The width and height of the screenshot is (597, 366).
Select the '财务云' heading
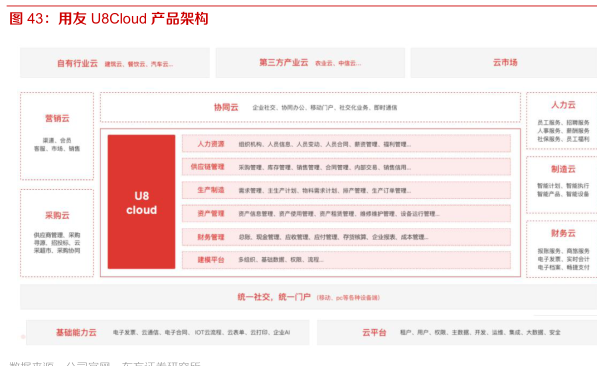[x=563, y=233]
